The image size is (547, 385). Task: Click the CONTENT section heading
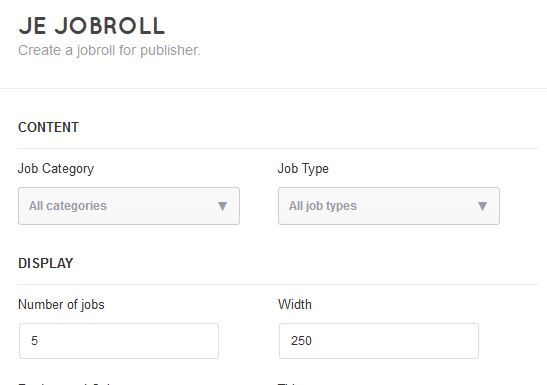48,127
